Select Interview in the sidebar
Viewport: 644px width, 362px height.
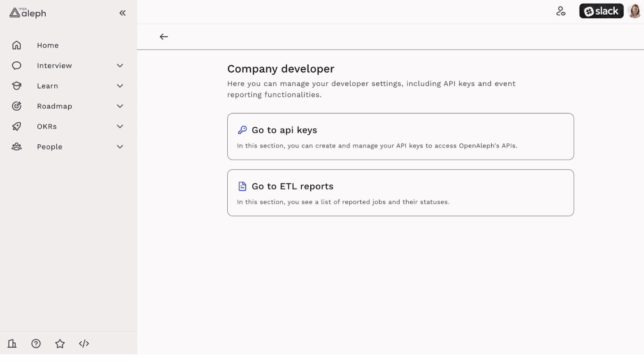54,66
